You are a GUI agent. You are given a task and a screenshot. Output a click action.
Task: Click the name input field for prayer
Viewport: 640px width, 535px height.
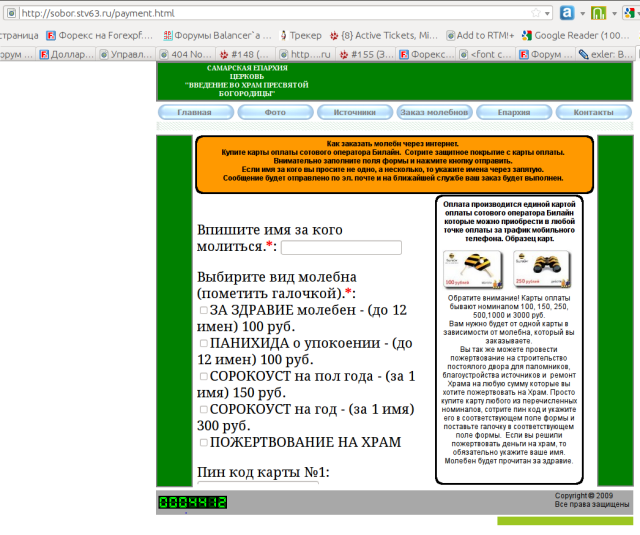(341, 248)
